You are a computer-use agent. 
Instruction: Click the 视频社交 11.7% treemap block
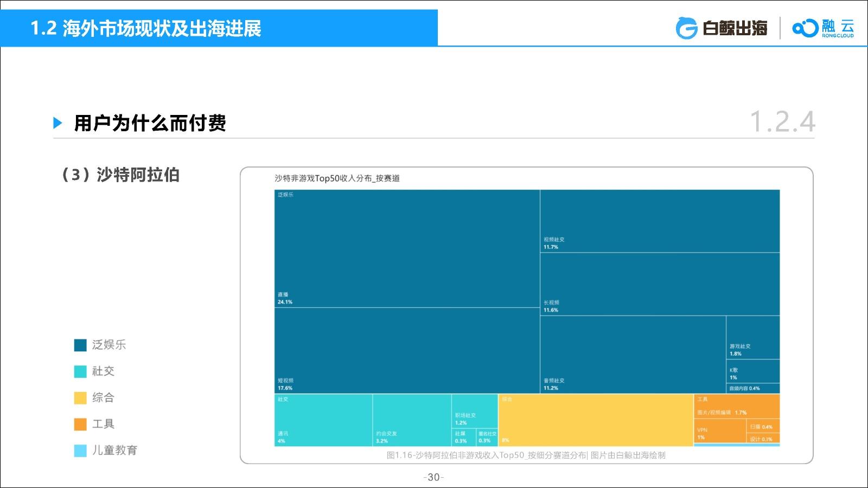660,221
